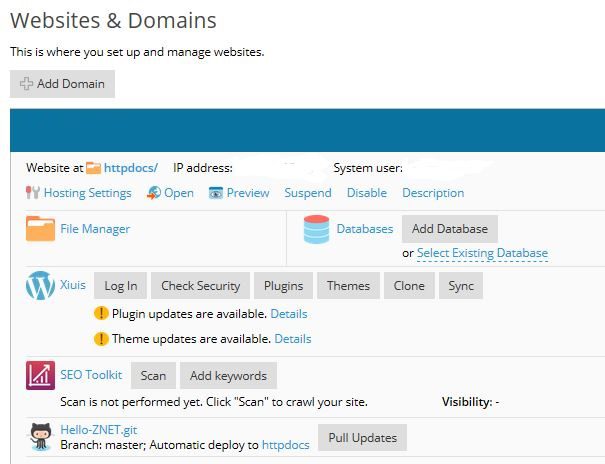Click the Databases cylinder icon
605x464 pixels.
pyautogui.click(x=316, y=229)
